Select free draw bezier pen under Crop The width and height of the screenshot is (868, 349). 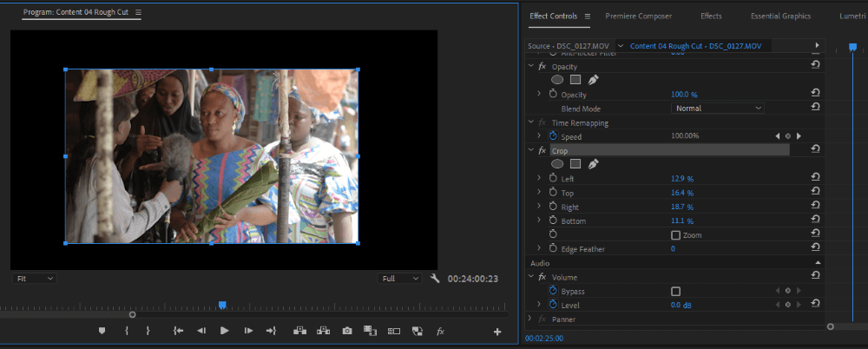click(593, 164)
